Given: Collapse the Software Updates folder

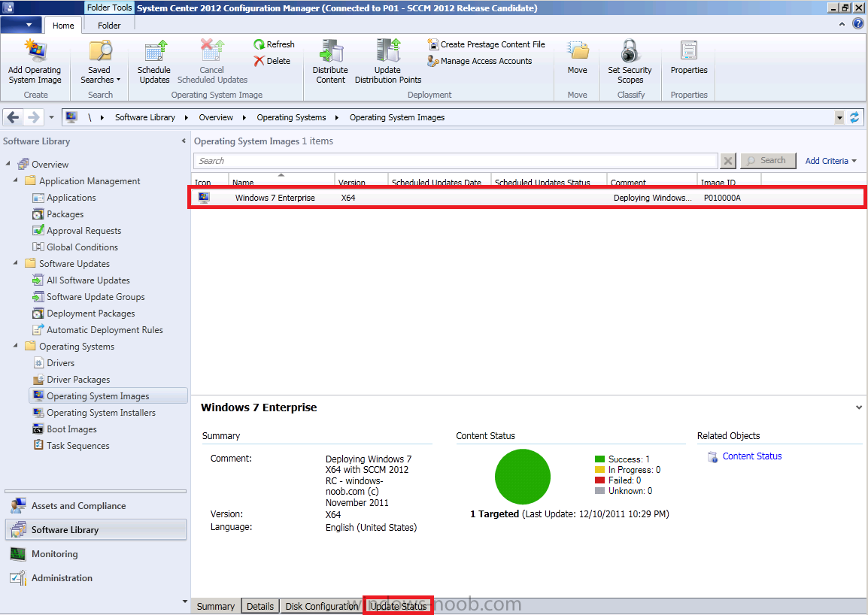Looking at the screenshot, I should (16, 263).
